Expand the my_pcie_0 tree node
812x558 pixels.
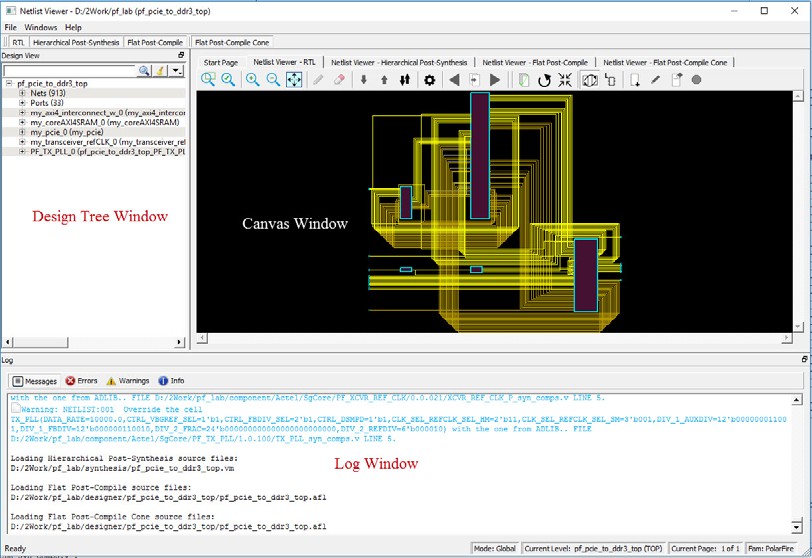(x=22, y=132)
